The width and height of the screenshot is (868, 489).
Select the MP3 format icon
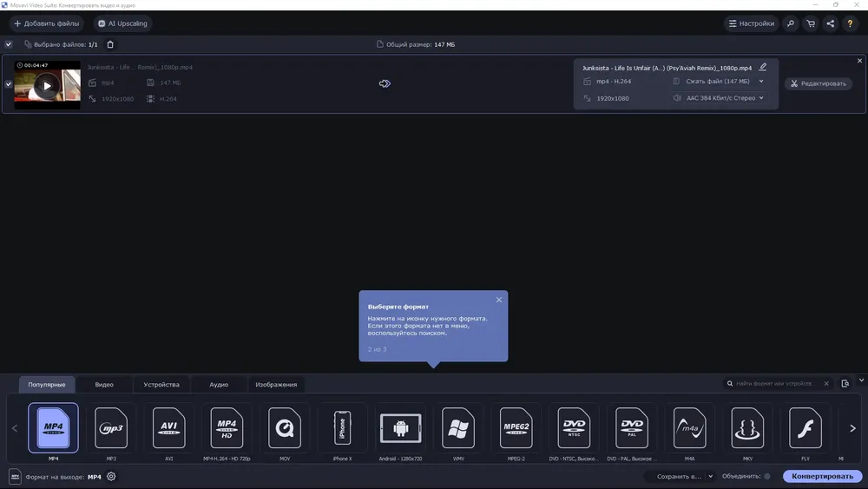[x=111, y=427]
